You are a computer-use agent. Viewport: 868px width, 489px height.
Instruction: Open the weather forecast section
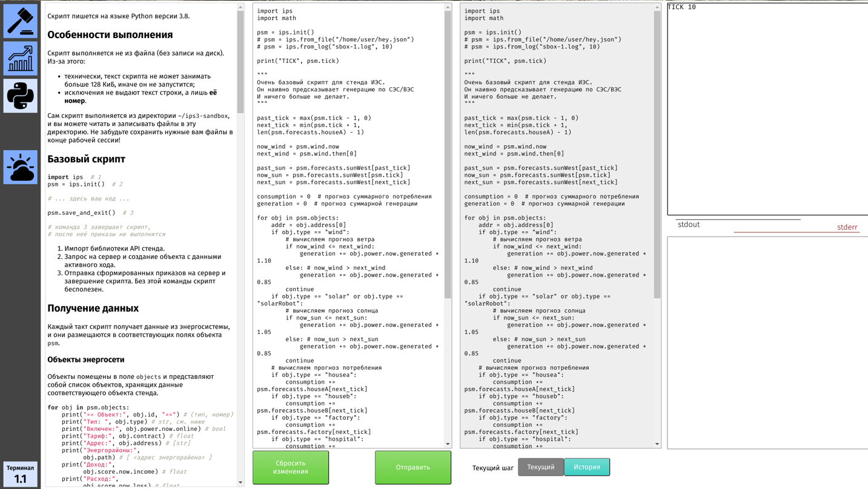pyautogui.click(x=20, y=167)
